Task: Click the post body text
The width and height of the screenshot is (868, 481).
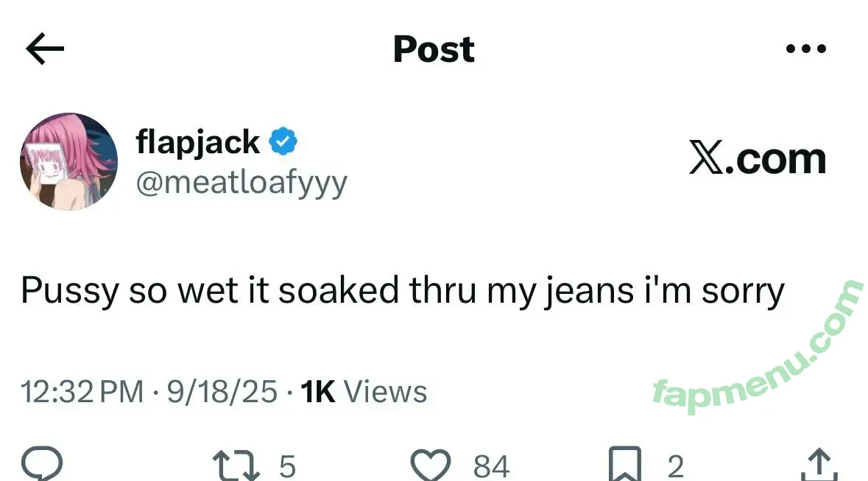Action: (403, 291)
